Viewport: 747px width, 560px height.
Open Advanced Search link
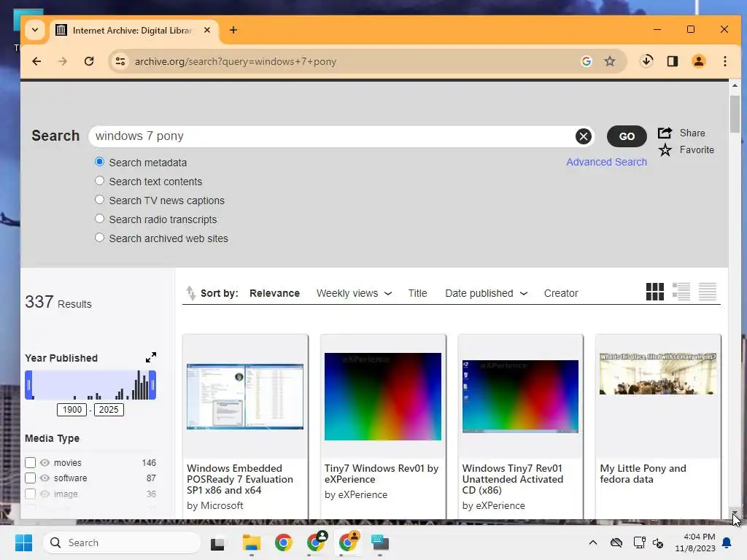pos(606,162)
